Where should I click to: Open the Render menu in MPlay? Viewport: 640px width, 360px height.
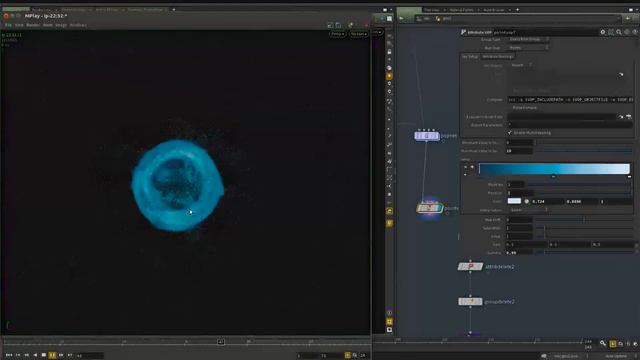(x=33, y=25)
